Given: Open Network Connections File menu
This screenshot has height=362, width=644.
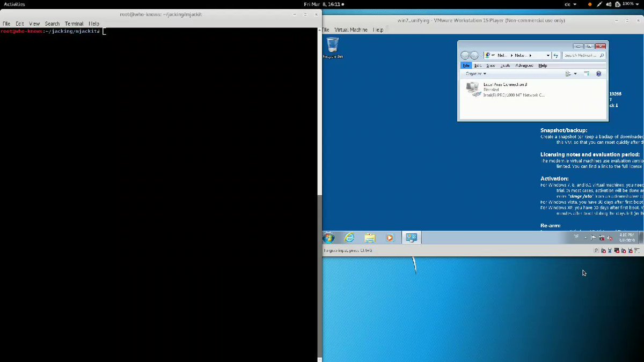Looking at the screenshot, I should pyautogui.click(x=466, y=65).
